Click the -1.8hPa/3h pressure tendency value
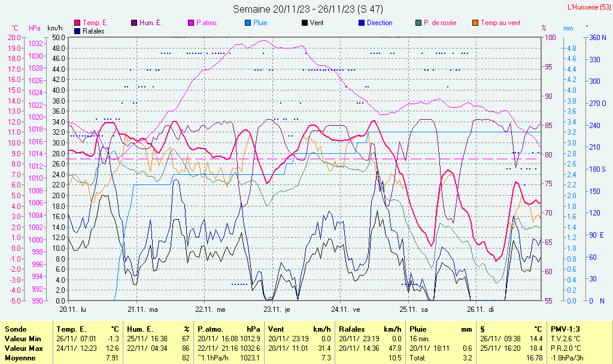 (x=567, y=358)
